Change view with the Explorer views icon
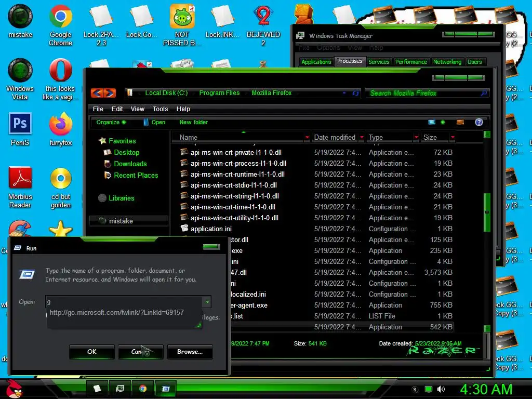This screenshot has height=399, width=532. coord(432,122)
